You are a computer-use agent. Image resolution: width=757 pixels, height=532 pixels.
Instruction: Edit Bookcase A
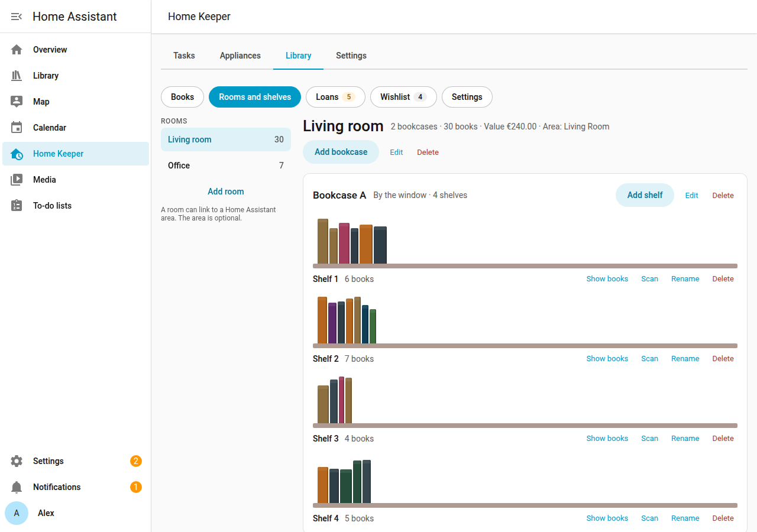click(x=691, y=196)
